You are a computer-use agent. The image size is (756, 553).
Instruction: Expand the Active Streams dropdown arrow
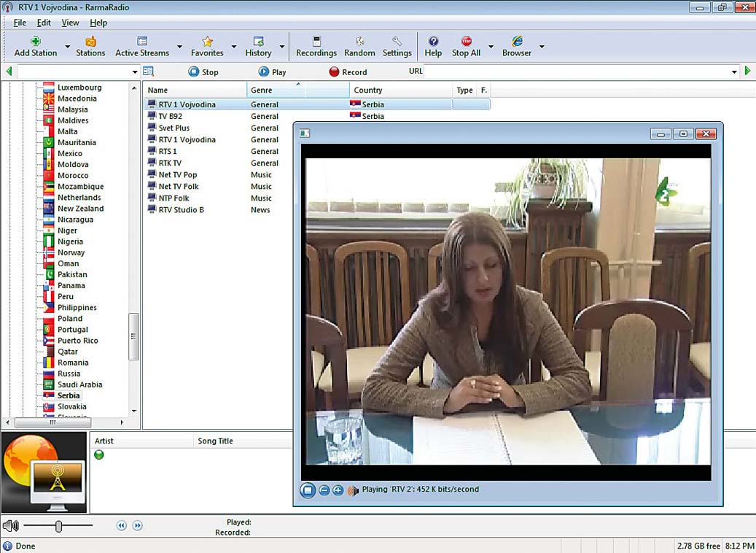tap(179, 47)
